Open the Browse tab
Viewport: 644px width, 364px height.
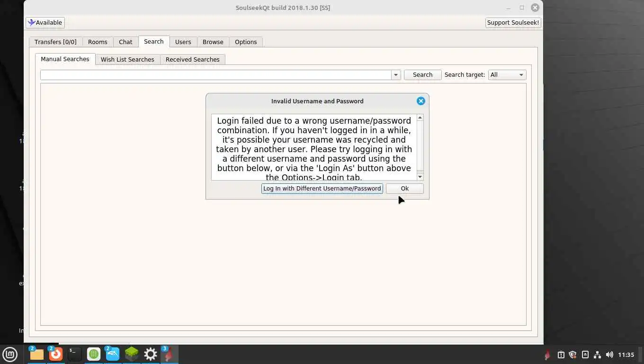213,42
